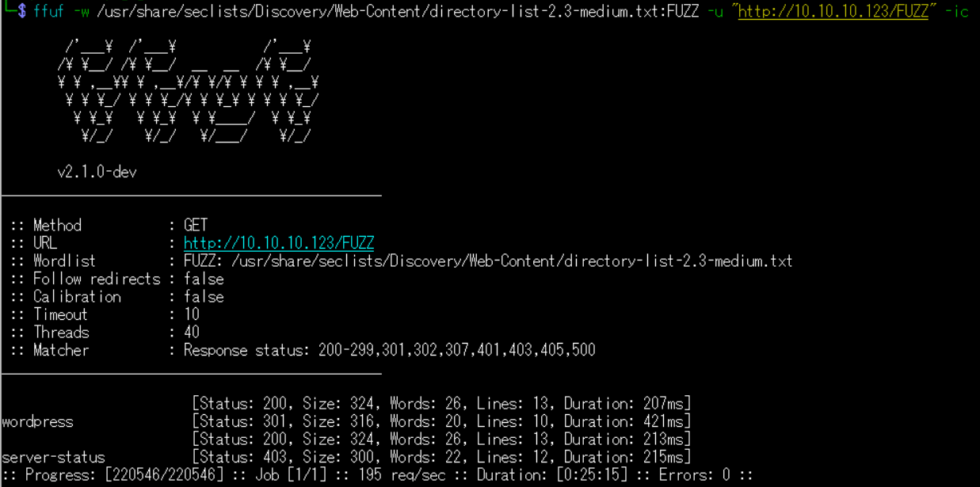Click the Calibration false value
The width and height of the screenshot is (980, 487).
204,297
